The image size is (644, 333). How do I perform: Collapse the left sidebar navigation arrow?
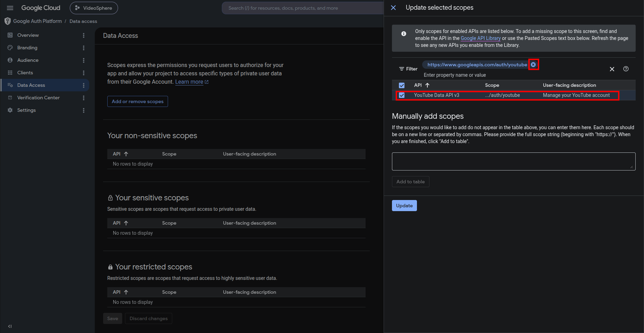click(10, 326)
